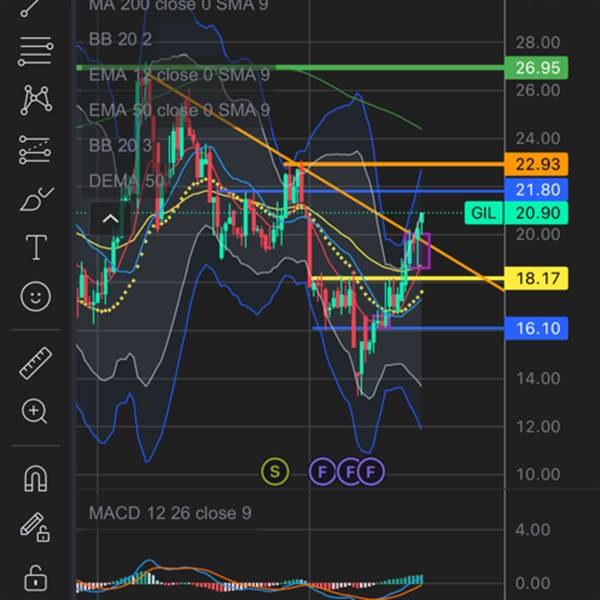Collapse the indicator legend with chevron

point(111,219)
